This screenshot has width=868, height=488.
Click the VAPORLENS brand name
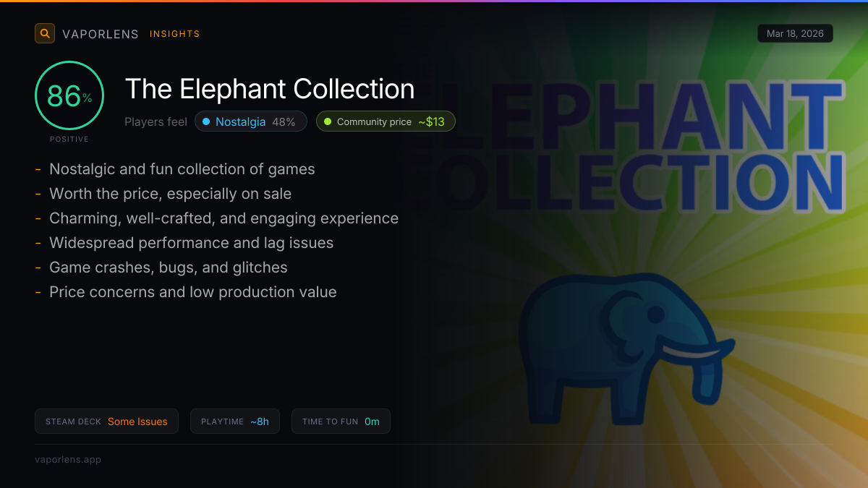coord(101,34)
